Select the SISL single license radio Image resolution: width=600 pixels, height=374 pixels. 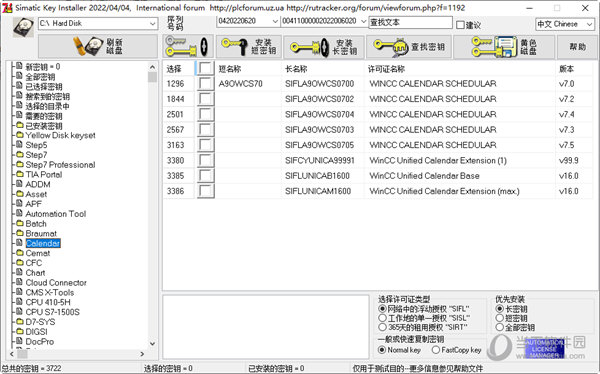click(382, 318)
